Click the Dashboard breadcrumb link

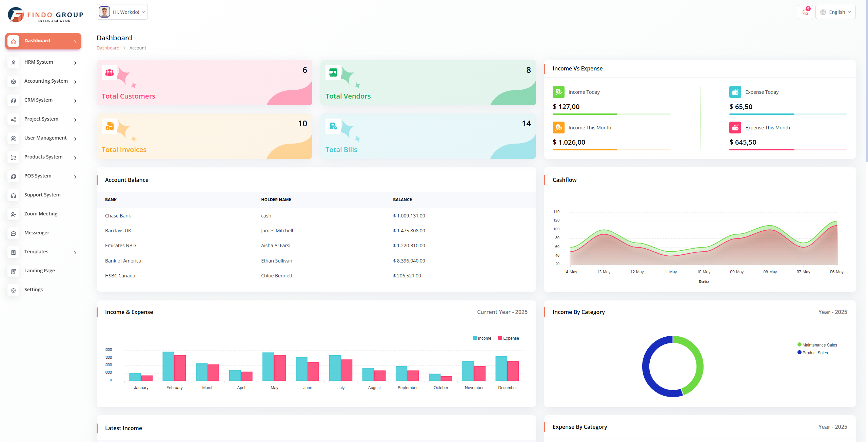pyautogui.click(x=108, y=48)
